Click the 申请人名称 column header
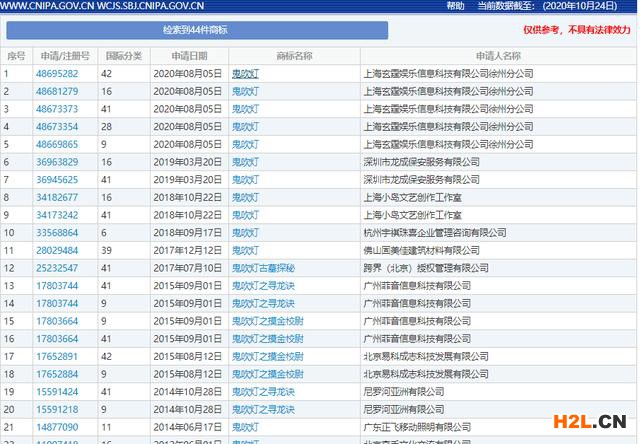The height and width of the screenshot is (444, 640). click(498, 56)
